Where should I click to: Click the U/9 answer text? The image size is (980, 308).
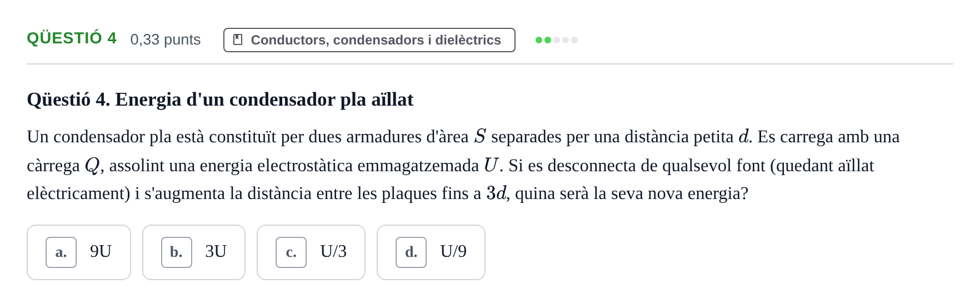[x=453, y=251]
